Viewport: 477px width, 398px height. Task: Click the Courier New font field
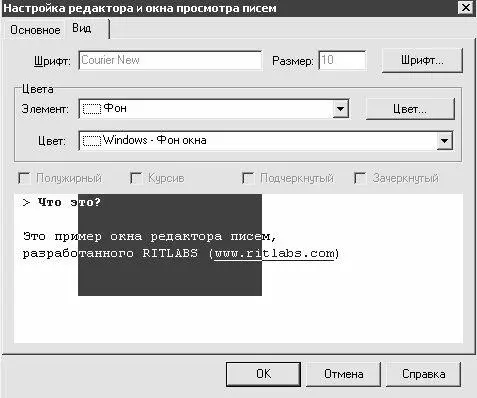(170, 60)
